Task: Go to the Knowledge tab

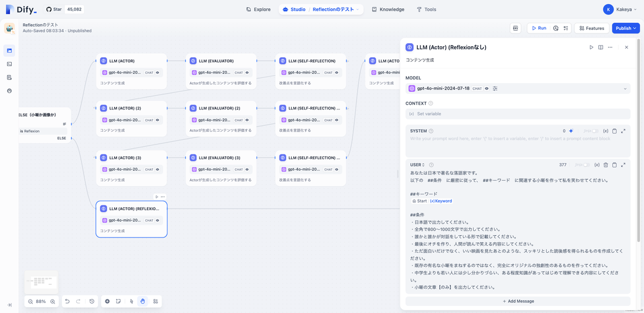Action: 388,9
